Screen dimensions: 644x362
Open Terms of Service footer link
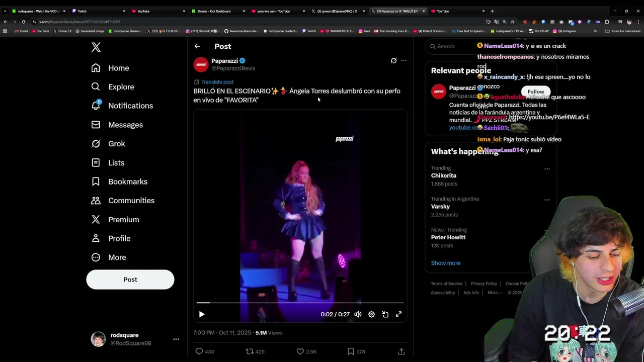point(446,284)
